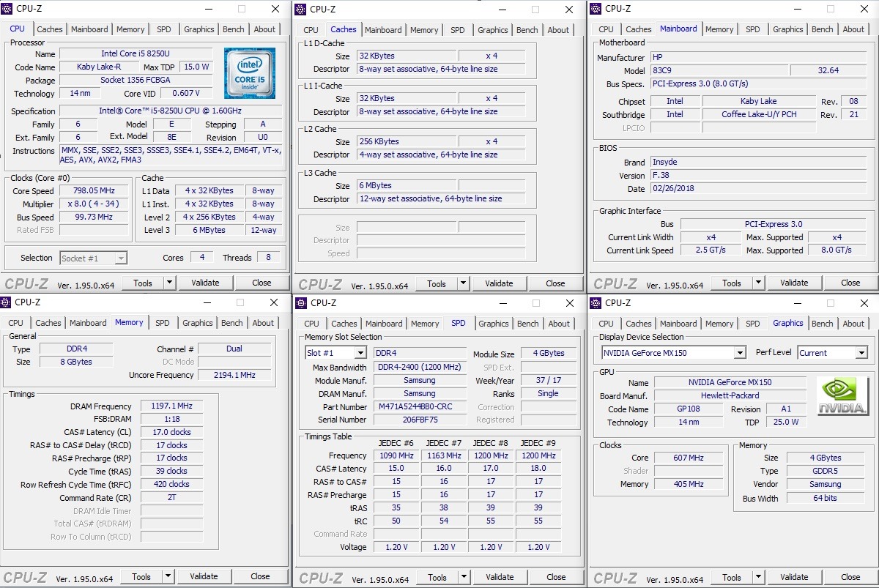Click BIOS Date 02/26/2018 field
This screenshot has width=879, height=588.
[x=758, y=188]
